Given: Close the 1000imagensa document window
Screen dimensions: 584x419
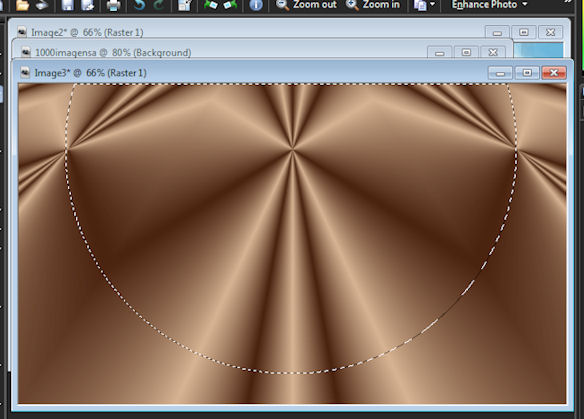Looking at the screenshot, I should click(493, 53).
